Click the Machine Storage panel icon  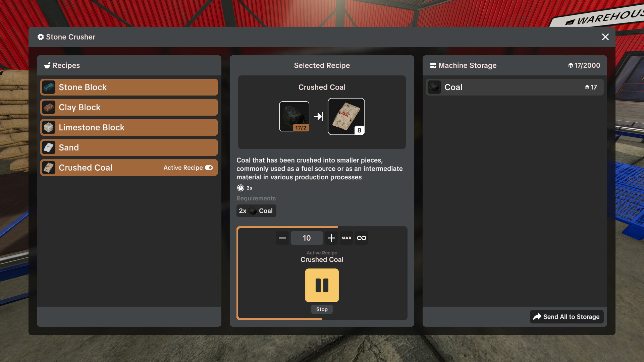click(433, 65)
